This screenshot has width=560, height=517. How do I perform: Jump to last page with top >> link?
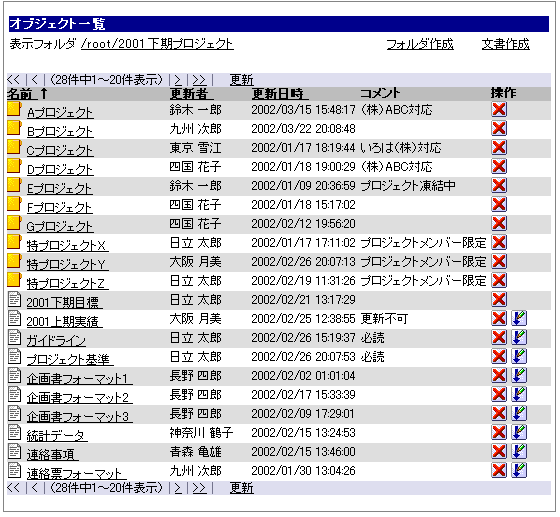[x=199, y=80]
